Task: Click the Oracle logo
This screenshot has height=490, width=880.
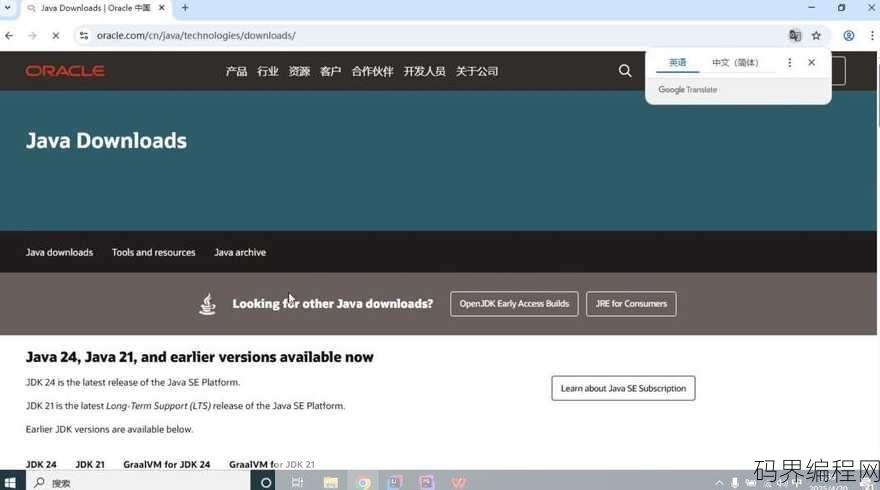Action: click(65, 71)
